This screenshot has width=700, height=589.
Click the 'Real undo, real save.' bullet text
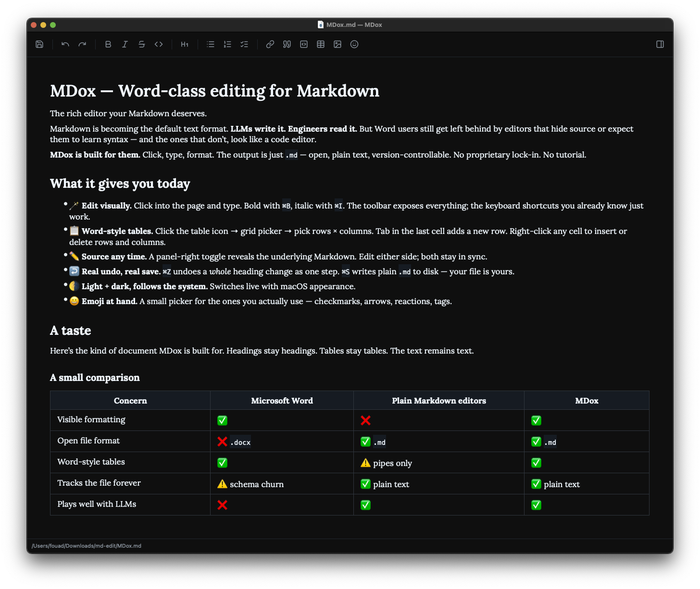tap(121, 271)
